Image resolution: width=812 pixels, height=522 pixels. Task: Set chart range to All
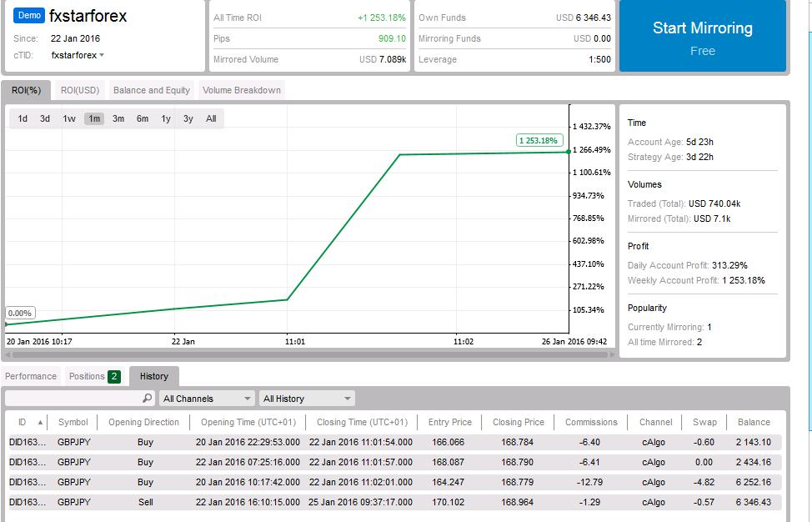(211, 118)
